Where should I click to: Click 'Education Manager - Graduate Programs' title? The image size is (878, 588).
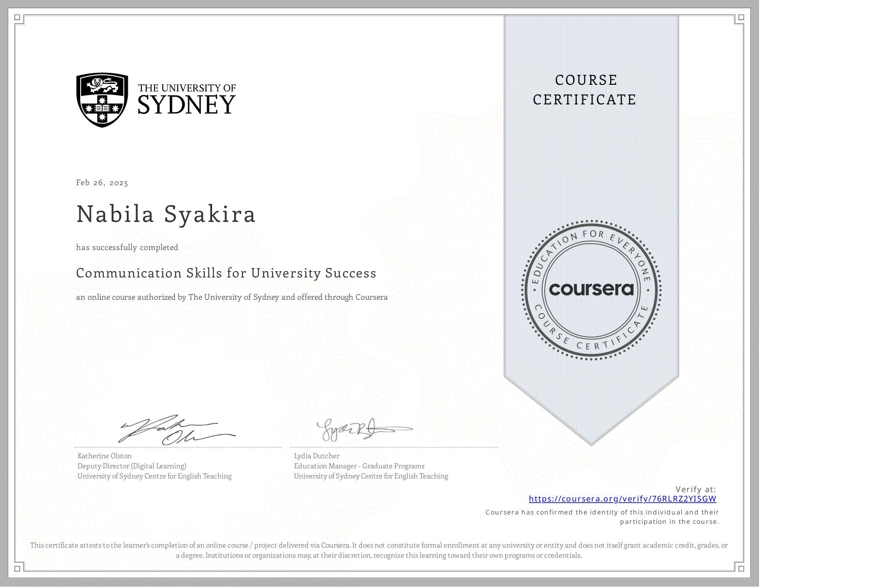359,466
